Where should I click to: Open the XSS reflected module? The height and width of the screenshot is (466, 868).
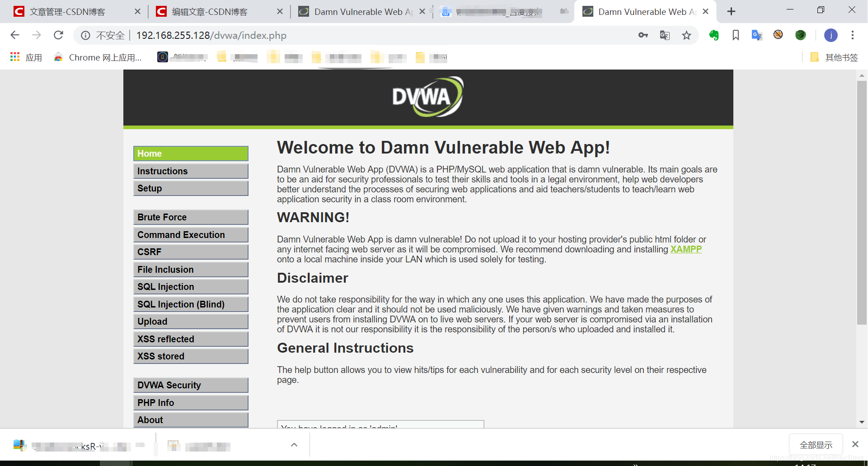tap(191, 339)
